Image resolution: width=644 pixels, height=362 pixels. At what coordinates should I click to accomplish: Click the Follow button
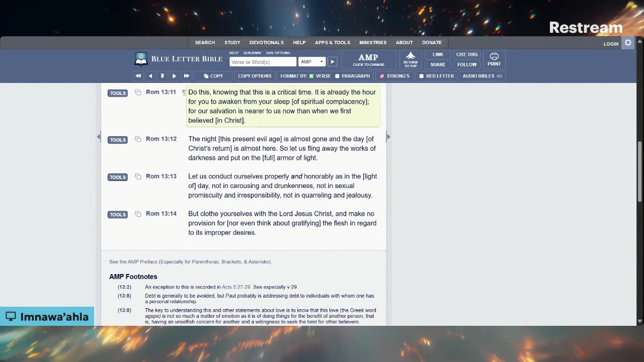click(x=467, y=64)
